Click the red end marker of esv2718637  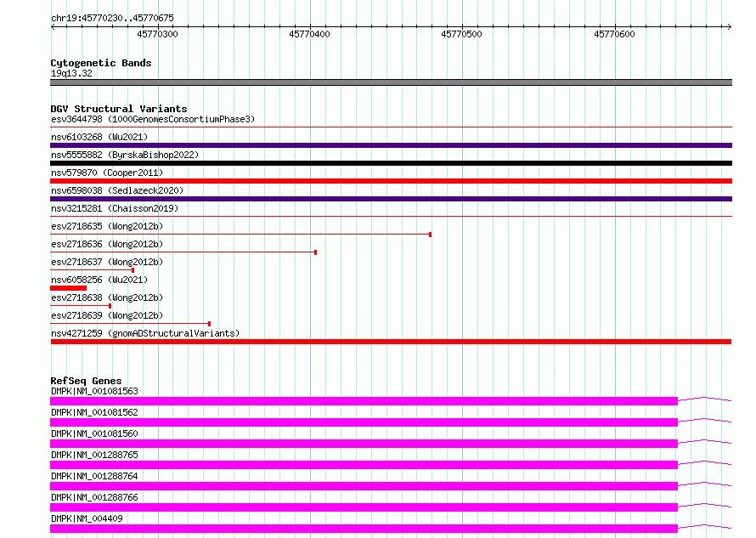pos(133,270)
